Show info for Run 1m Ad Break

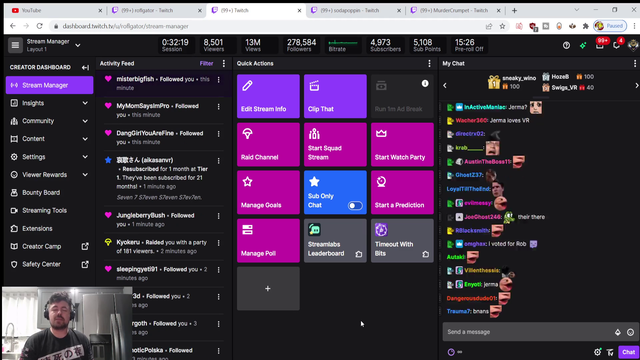click(x=425, y=83)
